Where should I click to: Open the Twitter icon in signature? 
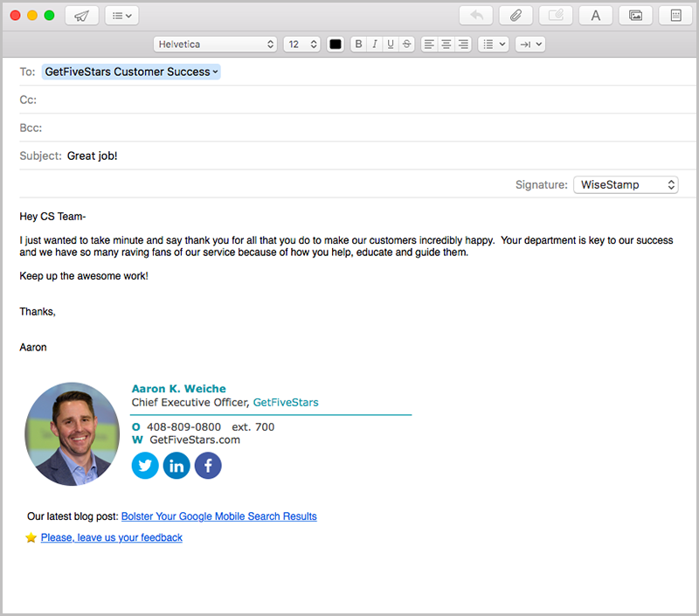(145, 466)
